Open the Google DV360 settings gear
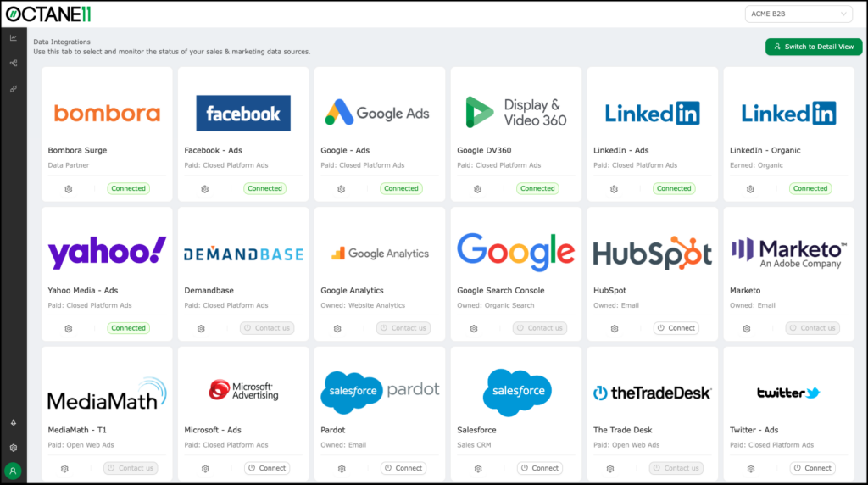This screenshot has width=868, height=485. click(x=478, y=189)
